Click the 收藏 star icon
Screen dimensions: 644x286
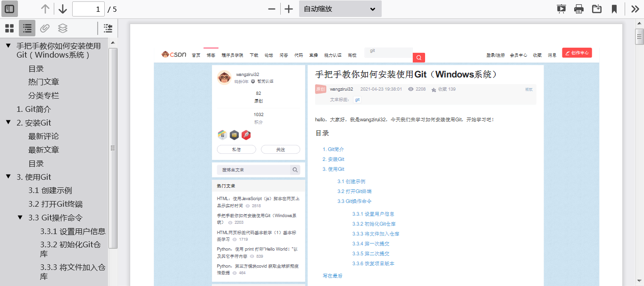(434, 90)
